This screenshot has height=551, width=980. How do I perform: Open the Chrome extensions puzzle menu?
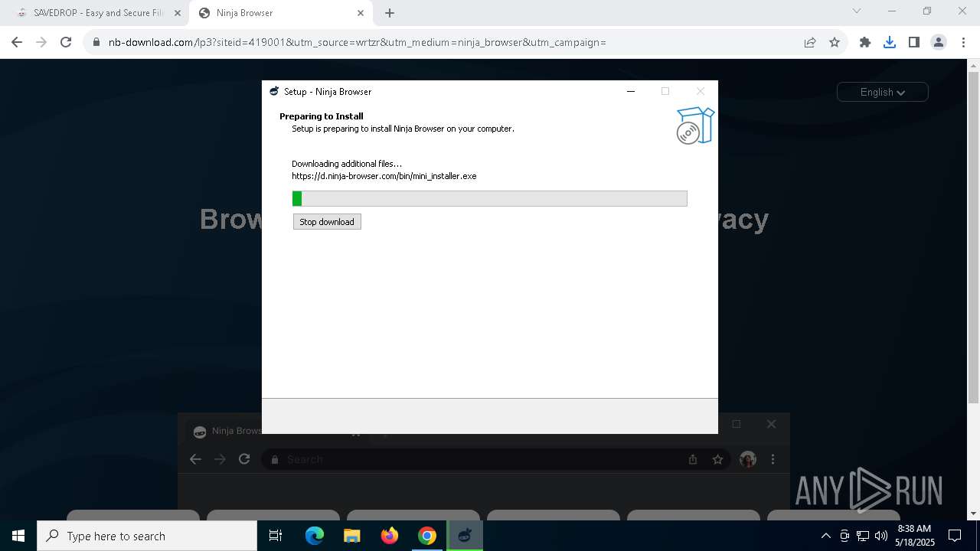[865, 42]
